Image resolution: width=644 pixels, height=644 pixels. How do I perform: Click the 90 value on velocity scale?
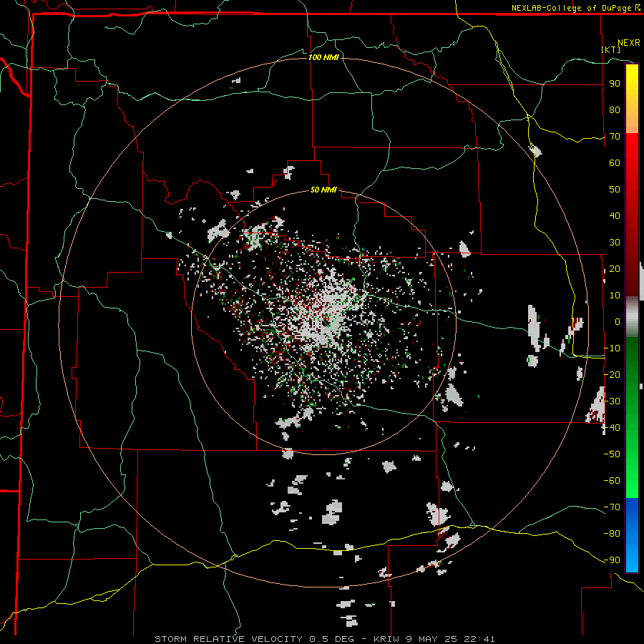[x=615, y=84]
